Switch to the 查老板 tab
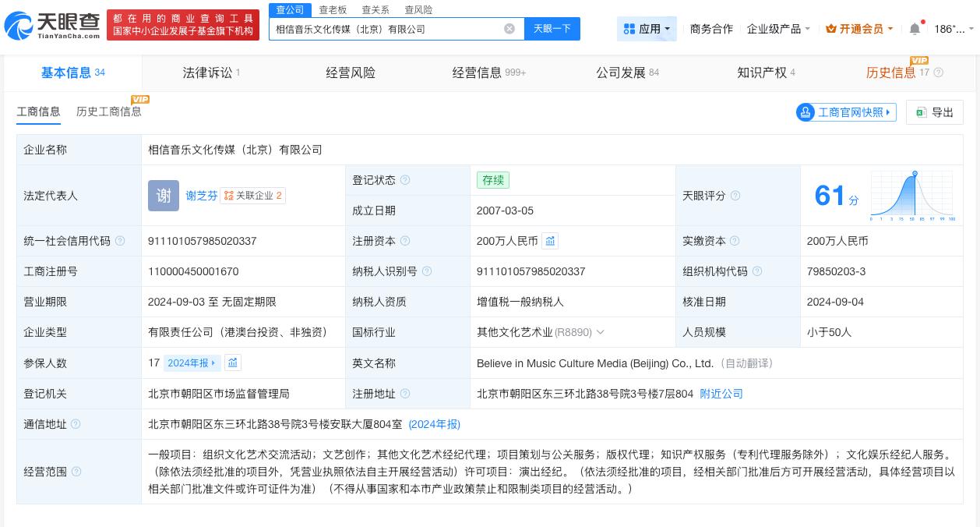980x527 pixels. click(x=333, y=9)
